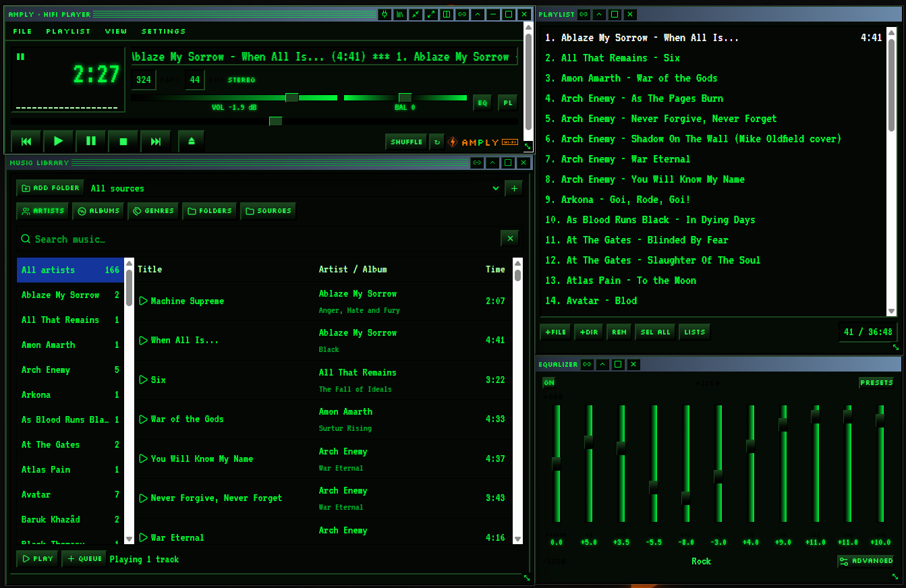The image size is (906, 588).
Task: Toggle equalizer ON button
Action: point(549,383)
